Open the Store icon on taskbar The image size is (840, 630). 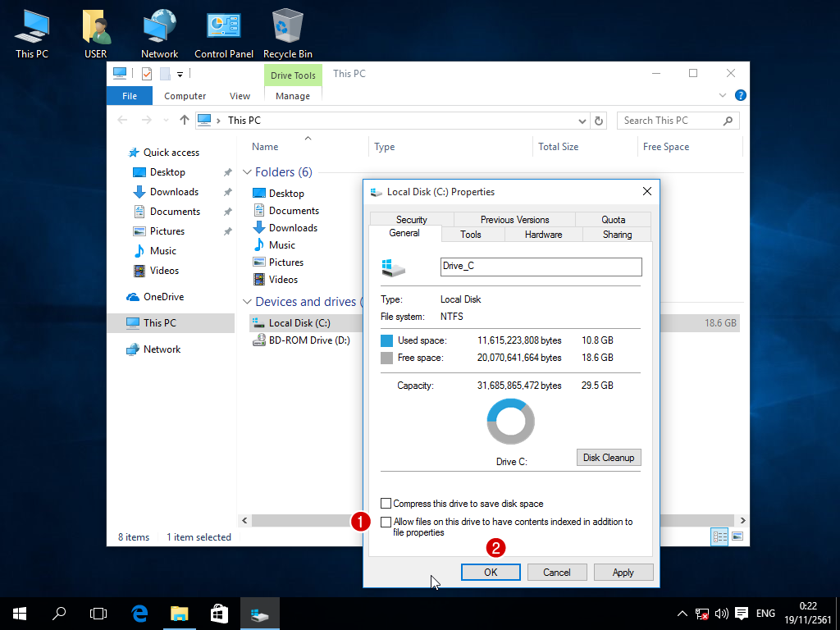[219, 614]
